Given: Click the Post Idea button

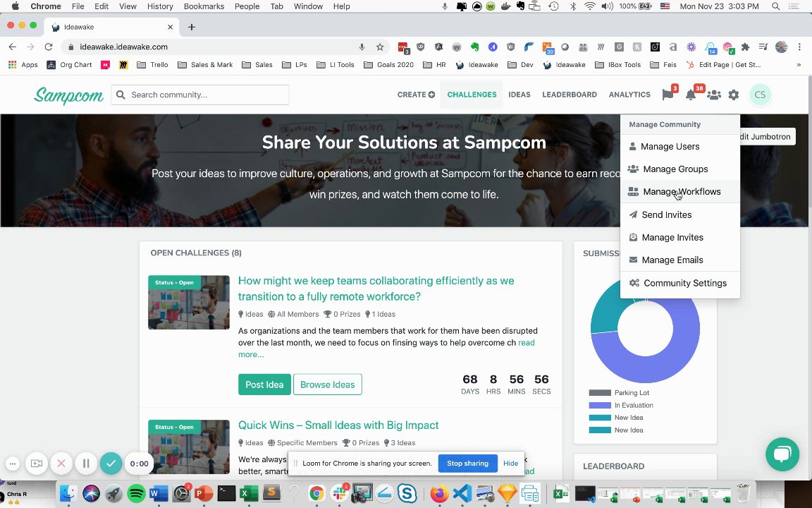Looking at the screenshot, I should pos(264,385).
